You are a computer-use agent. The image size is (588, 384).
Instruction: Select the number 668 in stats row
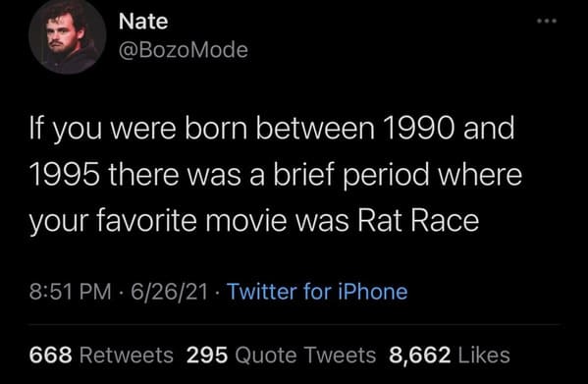(x=51, y=355)
